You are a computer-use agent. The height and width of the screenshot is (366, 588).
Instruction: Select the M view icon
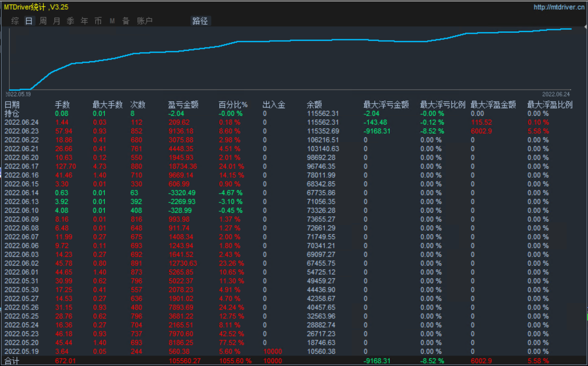[112, 21]
